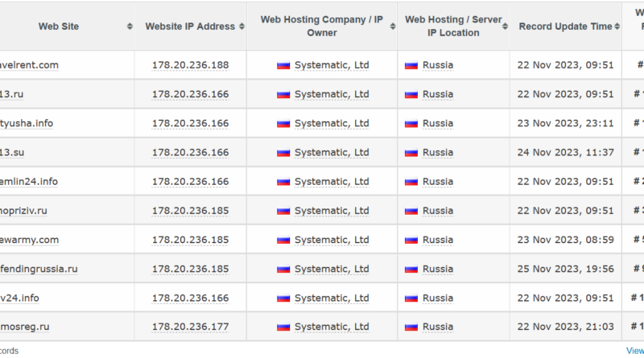Image resolution: width=644 pixels, height=358 pixels.
Task: Click location flag in tyusha.info row
Action: pos(411,124)
